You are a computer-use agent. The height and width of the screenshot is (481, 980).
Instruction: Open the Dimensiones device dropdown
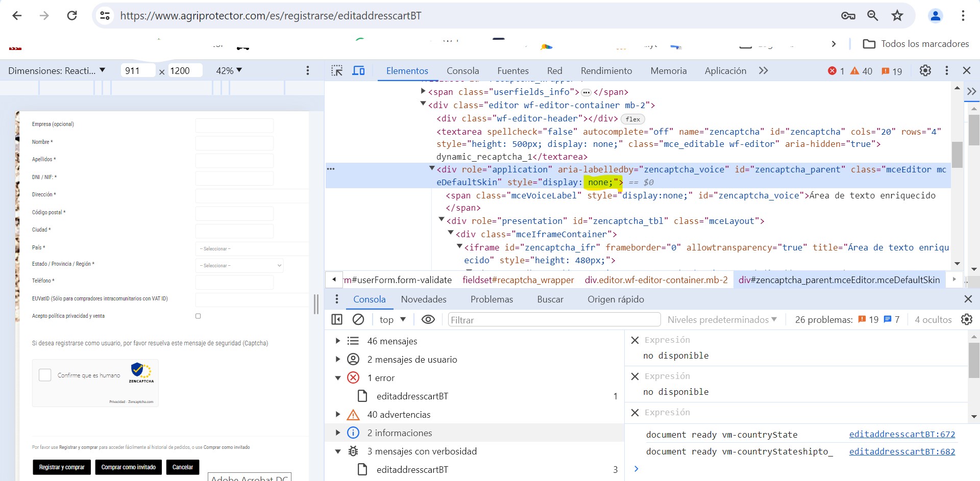[57, 71]
